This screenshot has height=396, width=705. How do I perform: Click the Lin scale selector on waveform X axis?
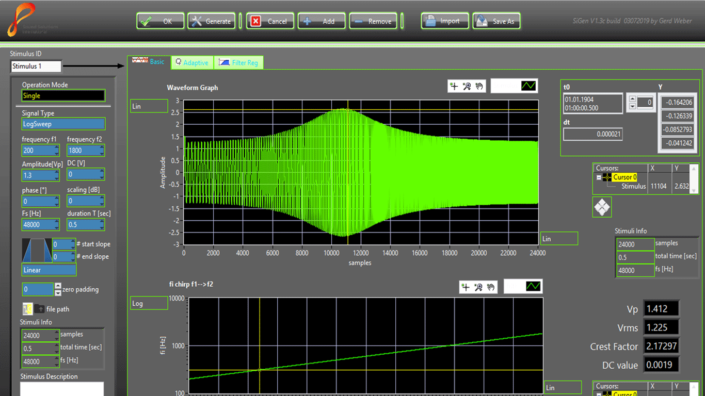559,239
